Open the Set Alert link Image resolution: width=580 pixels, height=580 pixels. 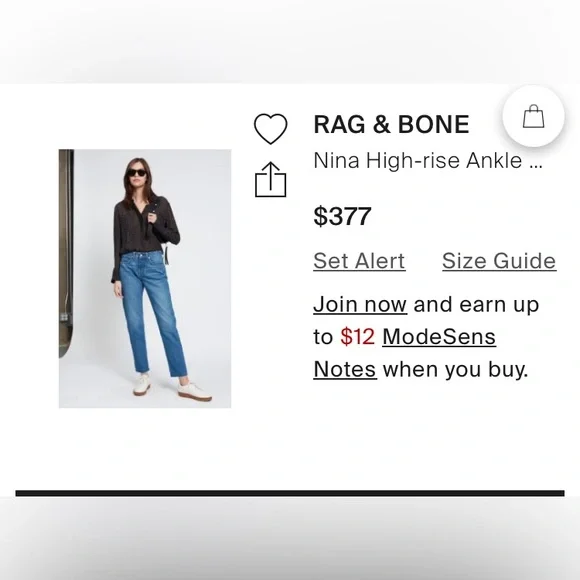[x=359, y=261]
